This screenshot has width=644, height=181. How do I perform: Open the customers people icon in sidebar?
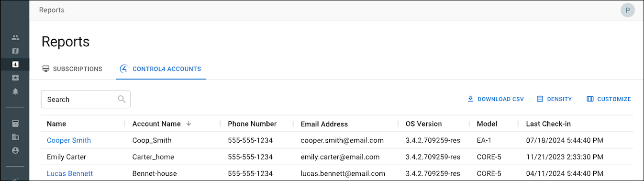tap(15, 37)
